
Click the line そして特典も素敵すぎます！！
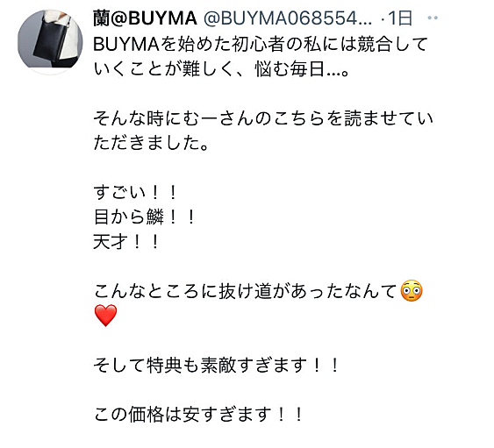pos(216,365)
